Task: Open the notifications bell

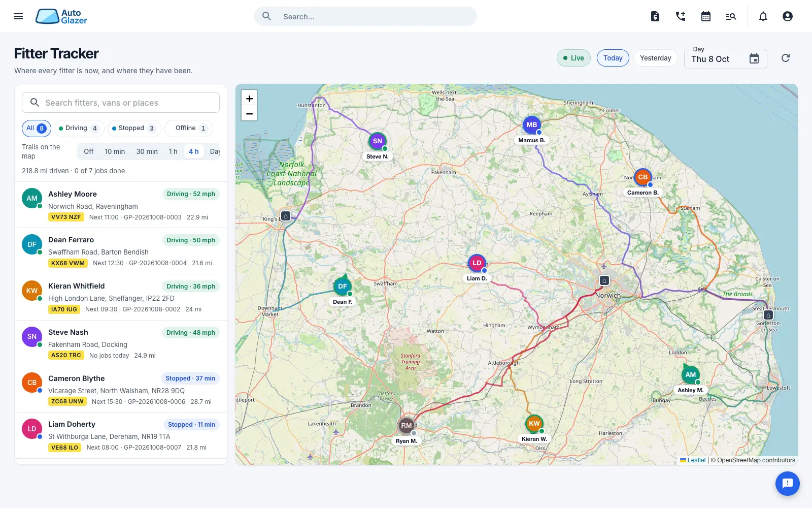Action: (x=763, y=16)
